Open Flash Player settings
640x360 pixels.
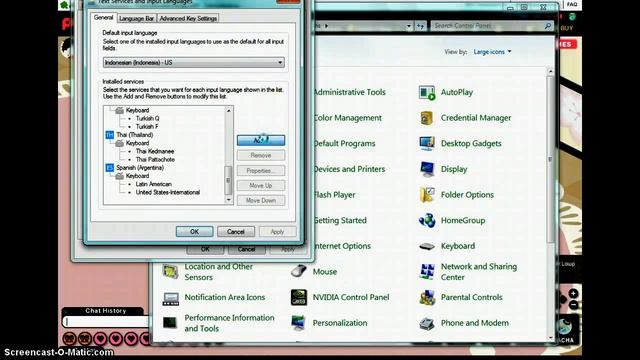coord(334,195)
